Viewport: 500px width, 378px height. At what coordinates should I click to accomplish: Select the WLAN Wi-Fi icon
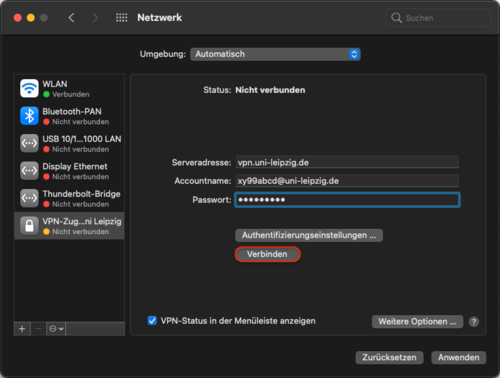coord(29,88)
